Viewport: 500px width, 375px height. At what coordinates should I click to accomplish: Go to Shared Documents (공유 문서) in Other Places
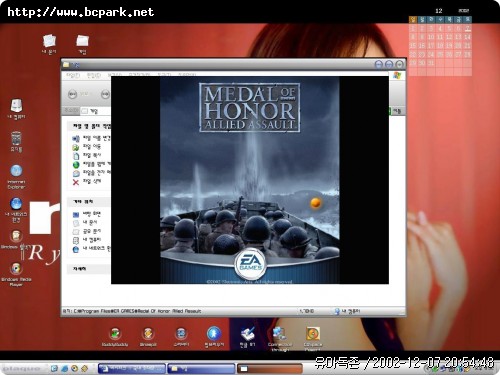[x=86, y=231]
